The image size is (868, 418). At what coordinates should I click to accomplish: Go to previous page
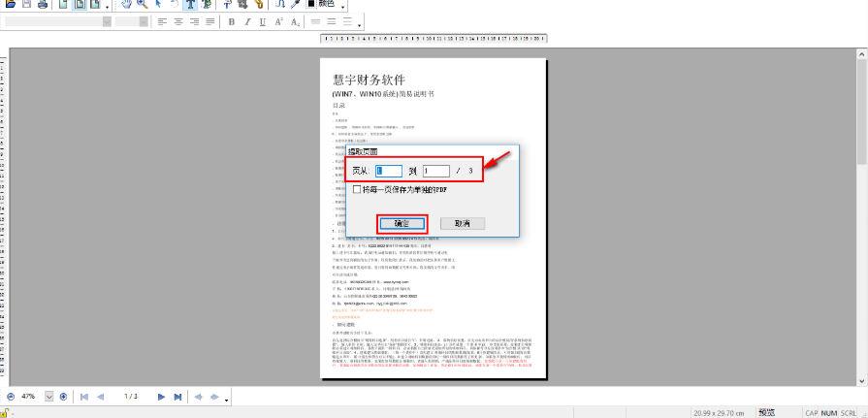(100, 397)
